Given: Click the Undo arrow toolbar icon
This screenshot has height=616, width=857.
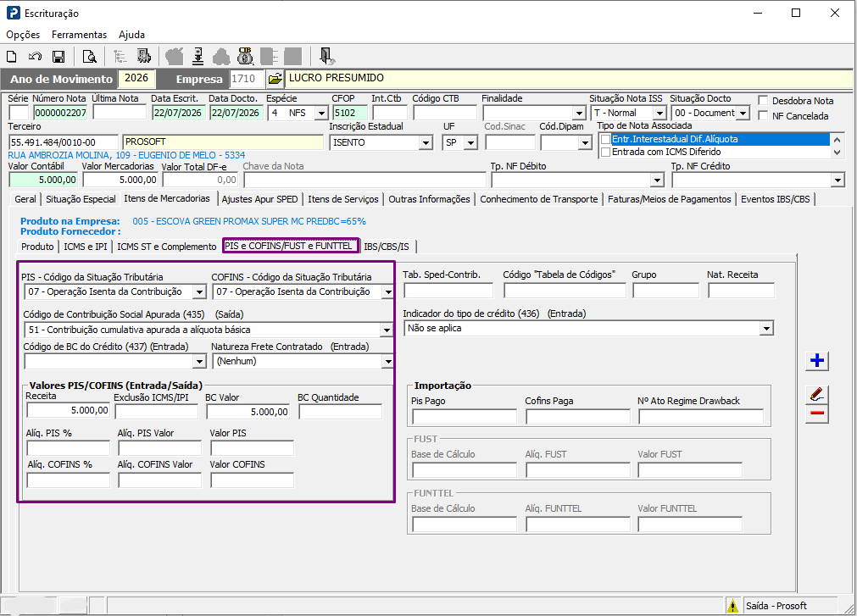Looking at the screenshot, I should [x=35, y=56].
